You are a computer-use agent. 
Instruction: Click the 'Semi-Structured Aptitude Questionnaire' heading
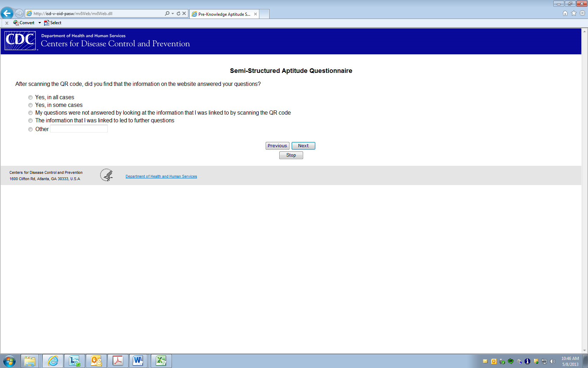(x=291, y=71)
